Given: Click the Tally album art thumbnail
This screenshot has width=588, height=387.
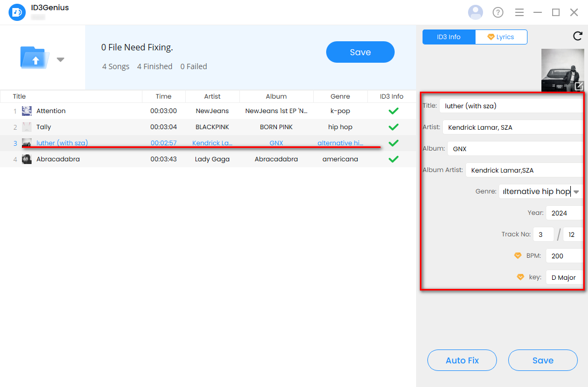Looking at the screenshot, I should pos(27,127).
